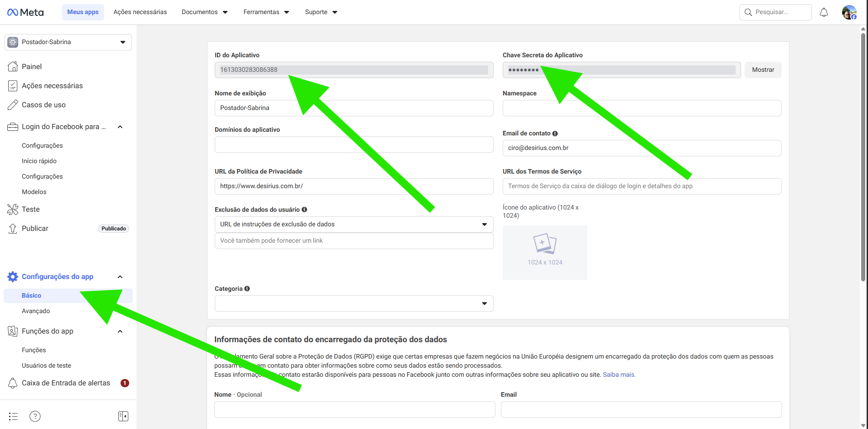Viewport: 868px width, 429px height.
Task: Open the user profile avatar
Action: (x=849, y=12)
